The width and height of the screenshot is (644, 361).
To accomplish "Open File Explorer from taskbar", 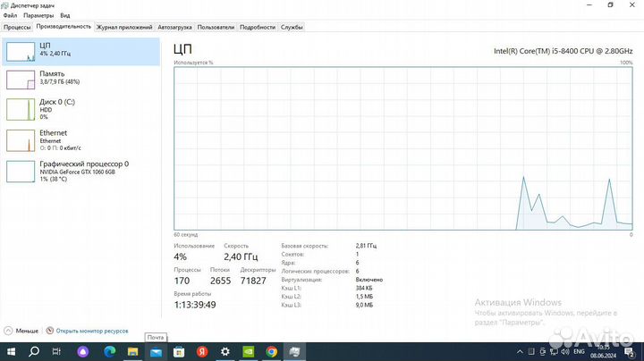I will (133, 351).
